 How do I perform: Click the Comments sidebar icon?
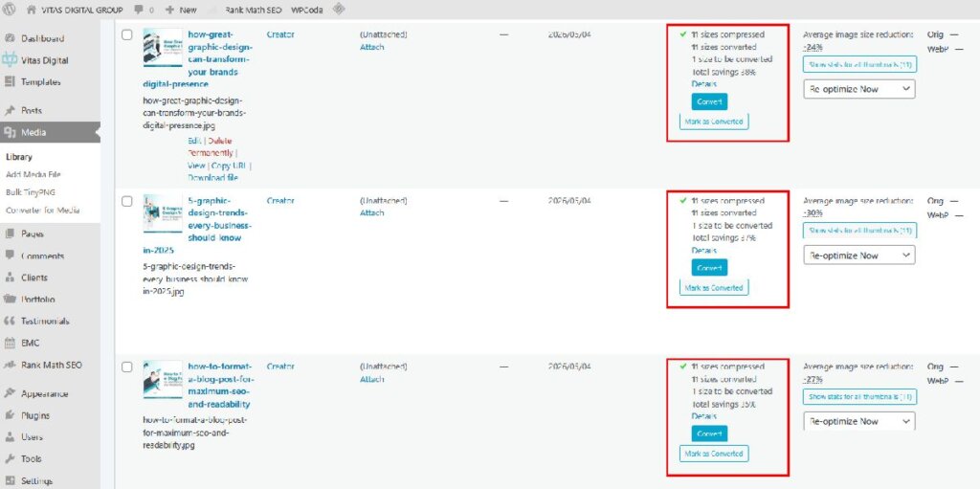(x=10, y=256)
